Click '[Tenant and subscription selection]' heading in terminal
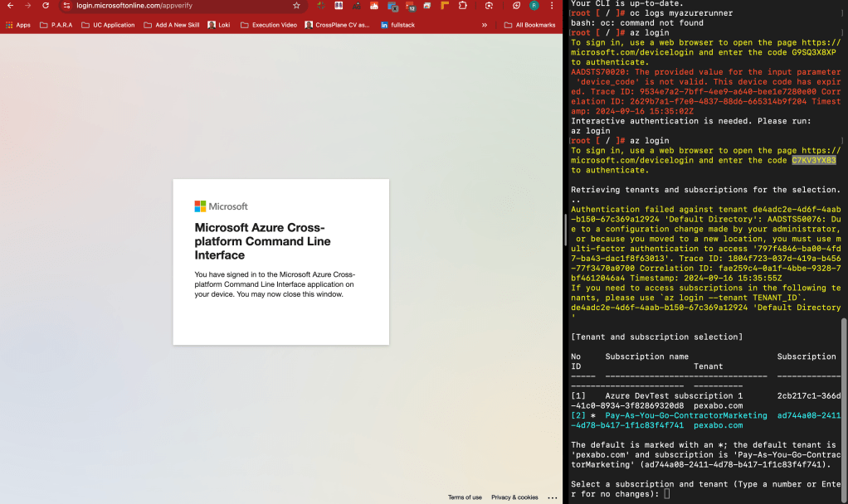 click(x=656, y=337)
